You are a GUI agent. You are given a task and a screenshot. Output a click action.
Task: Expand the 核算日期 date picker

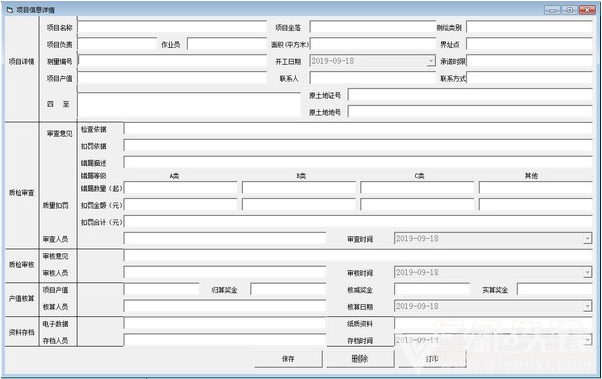point(587,306)
